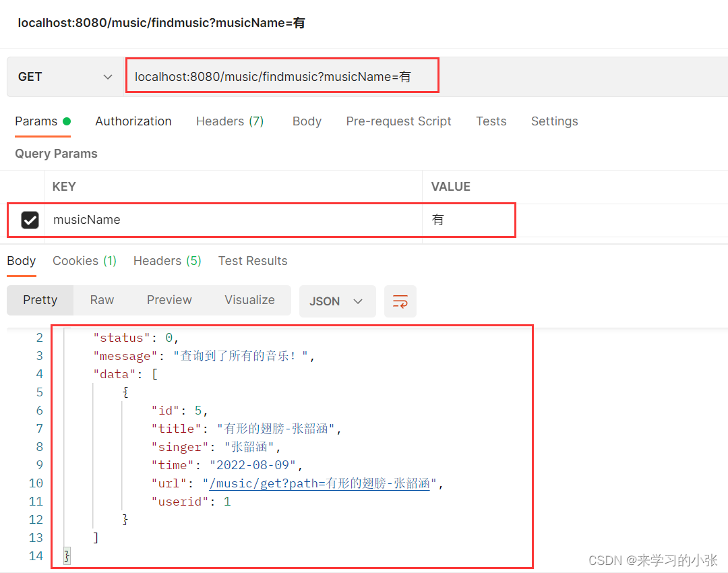This screenshot has width=728, height=573.
Task: Open the GET method dropdown
Action: (x=65, y=77)
